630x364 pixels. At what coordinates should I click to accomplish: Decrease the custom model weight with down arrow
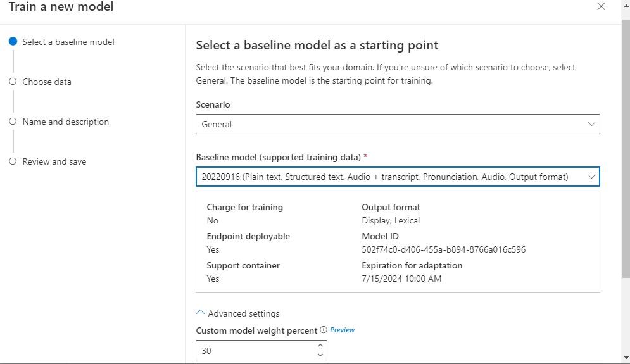point(320,355)
